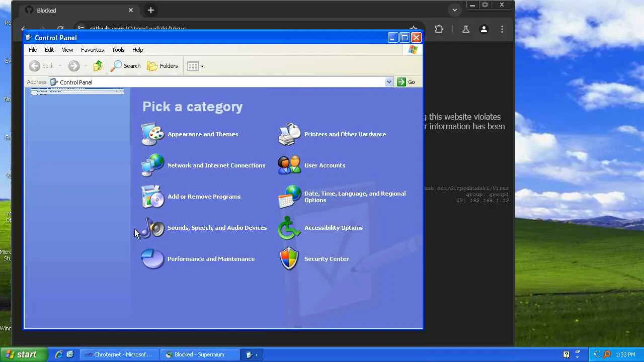This screenshot has width=644, height=362.
Task: Open the Security Center link
Action: [x=327, y=259]
